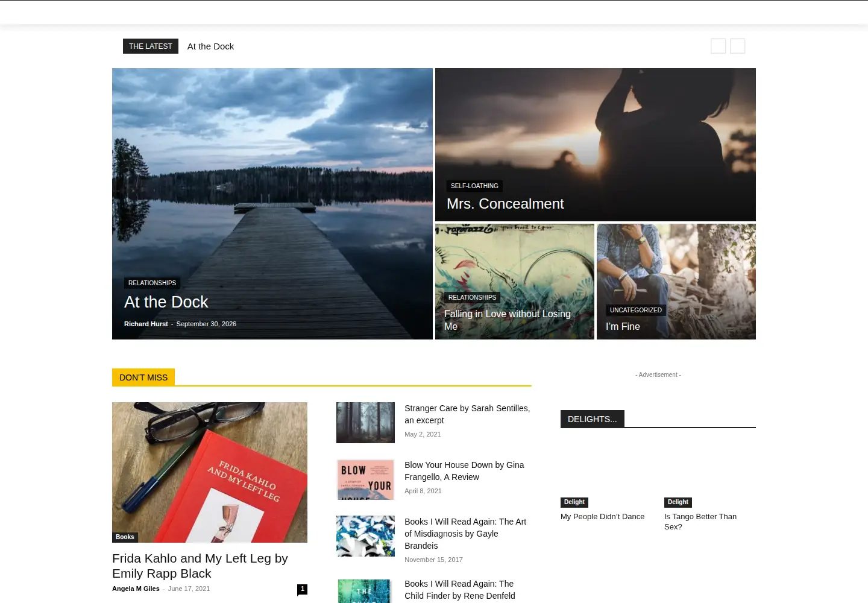Open the comment count badge on Frida Kahlo post
The image size is (868, 603).
click(x=302, y=589)
